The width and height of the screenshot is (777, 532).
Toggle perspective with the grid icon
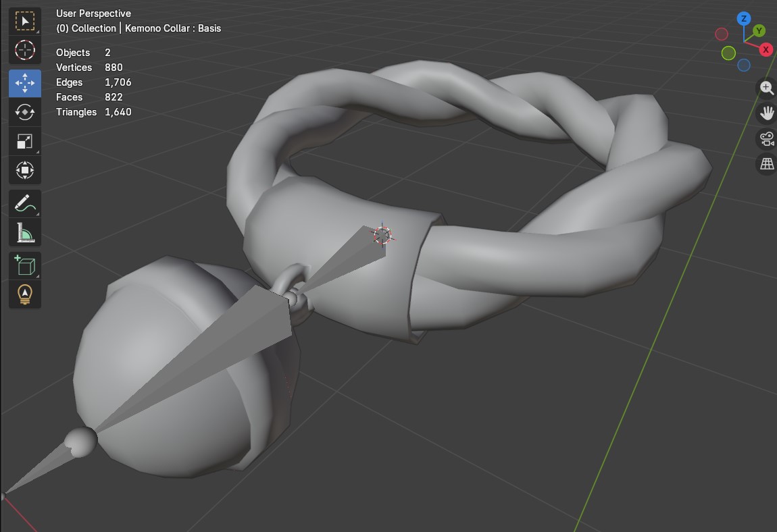coord(766,163)
